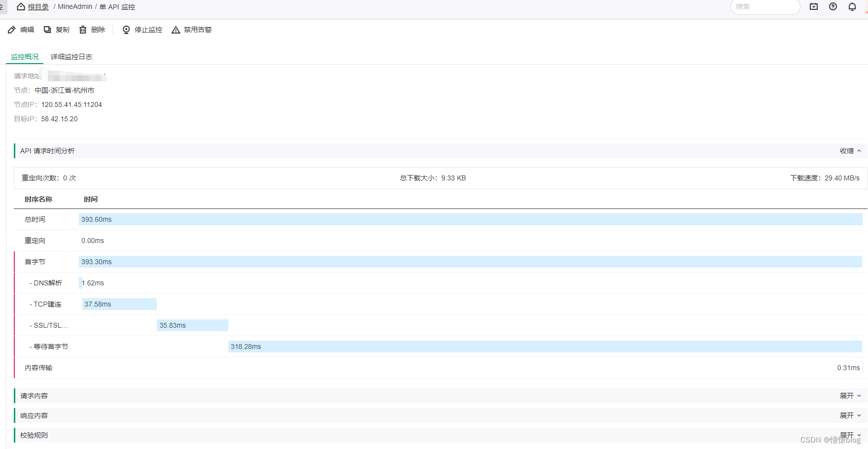Click the node 中国-浙江省-杭州市 text
The image size is (868, 449).
(64, 90)
